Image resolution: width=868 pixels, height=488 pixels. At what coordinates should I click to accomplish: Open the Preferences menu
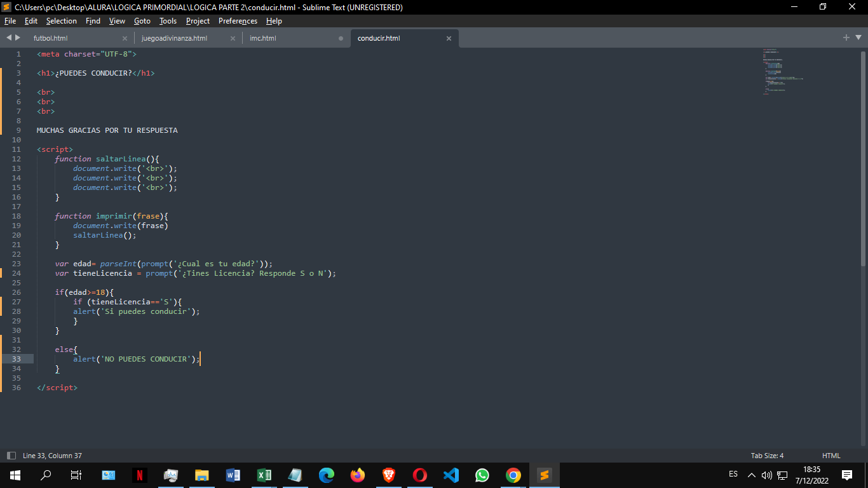[238, 21]
